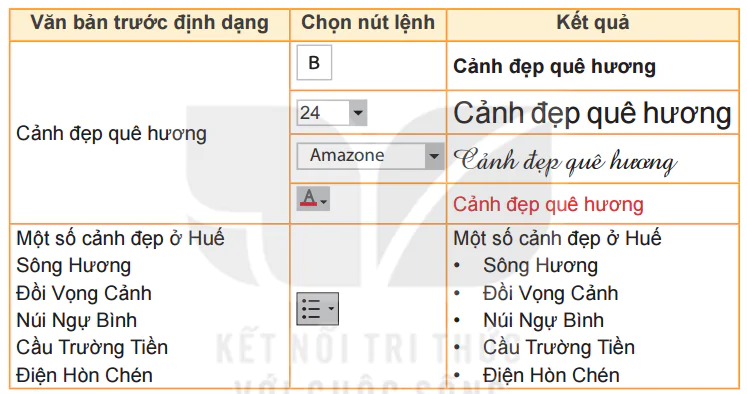Click bulleted 'Điện Hòn Chén' in result column
This screenshot has width=747, height=394.
click(551, 375)
